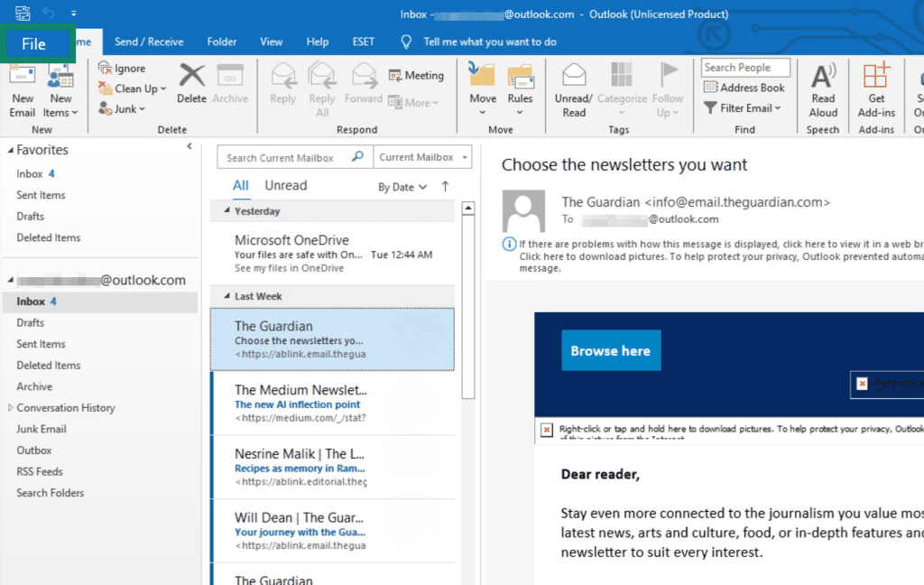Open Customize Quick Access Toolbar arrow
The width and height of the screenshot is (924, 585).
[x=73, y=13]
